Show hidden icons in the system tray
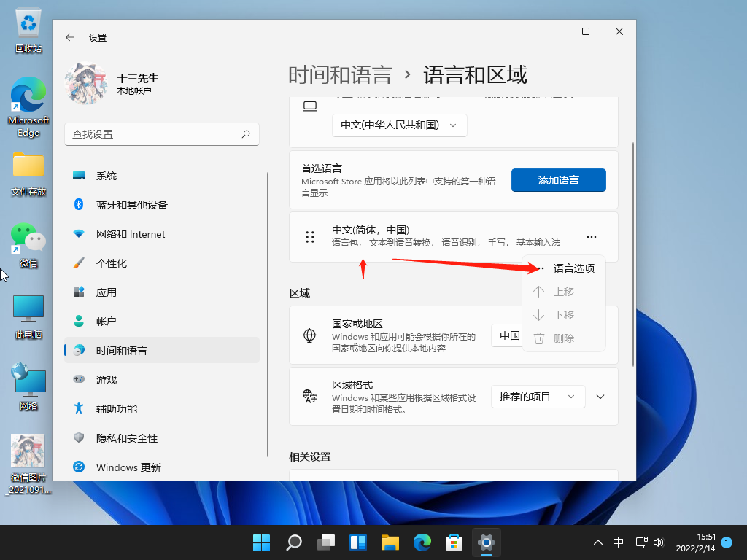 [x=598, y=542]
